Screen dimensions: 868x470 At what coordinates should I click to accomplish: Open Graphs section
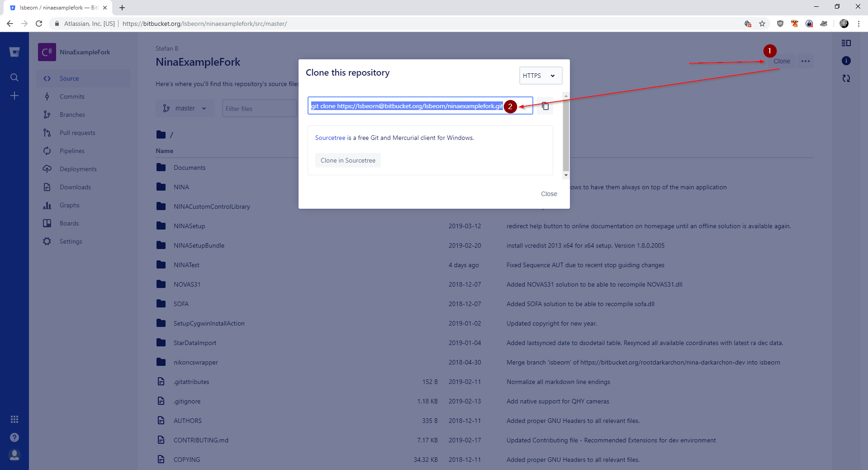(83, 205)
